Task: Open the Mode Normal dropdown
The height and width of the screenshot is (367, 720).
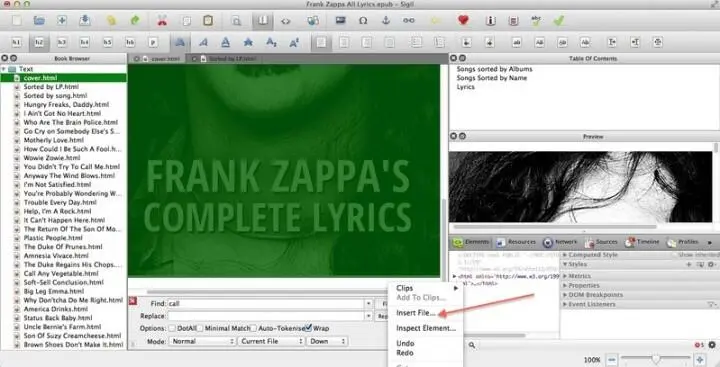Action: [x=202, y=341]
